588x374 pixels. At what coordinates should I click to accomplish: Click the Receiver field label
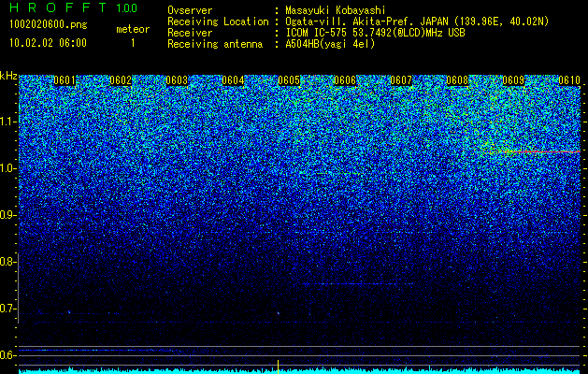coord(190,33)
